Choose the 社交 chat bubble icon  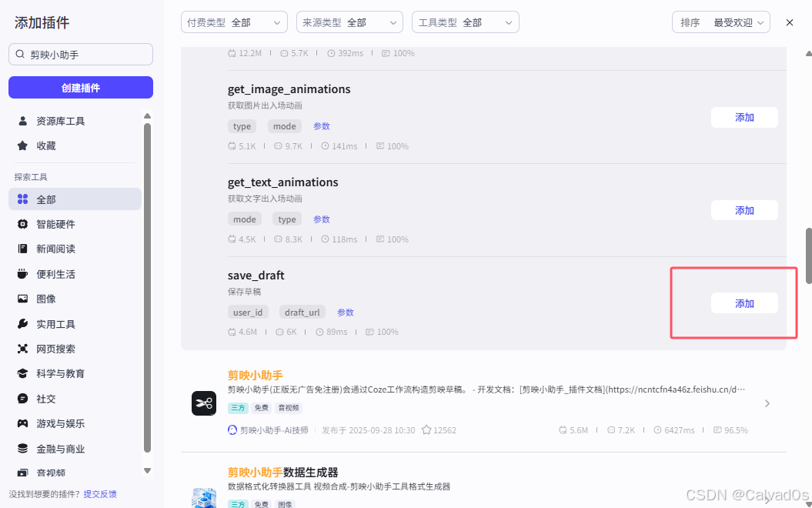click(x=23, y=399)
